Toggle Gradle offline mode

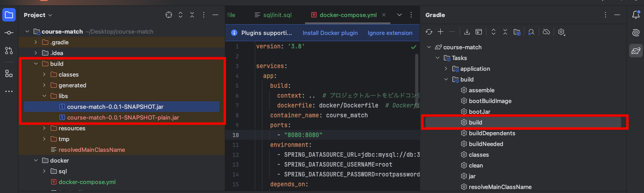pos(546,32)
